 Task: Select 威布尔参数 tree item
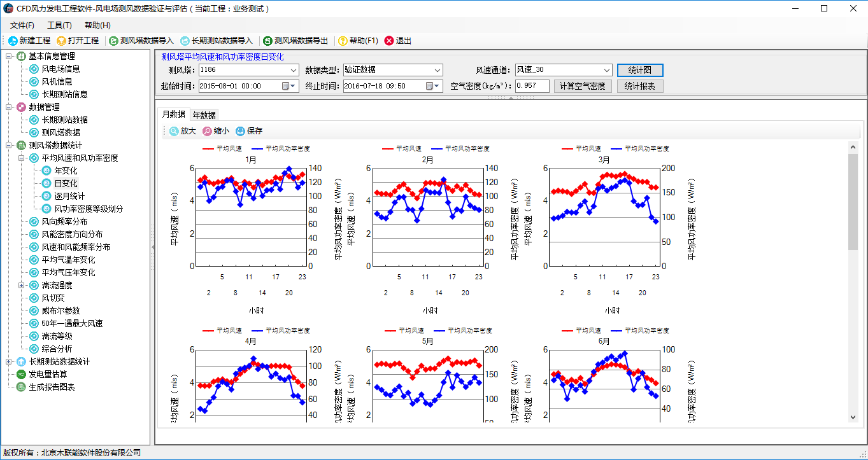[60, 310]
